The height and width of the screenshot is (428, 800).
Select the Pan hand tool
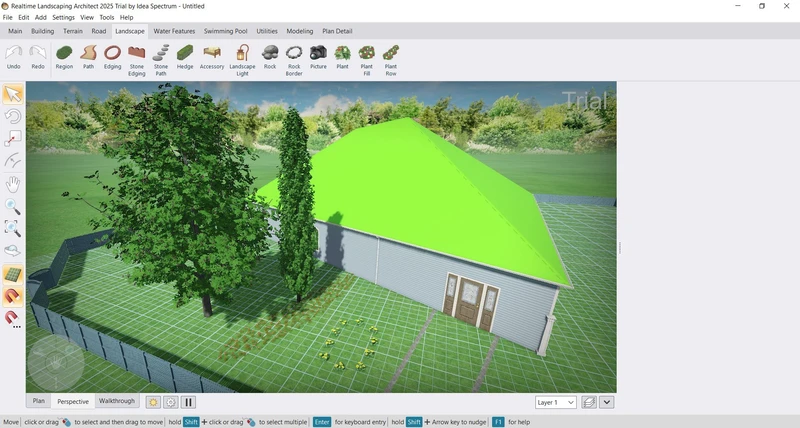[x=13, y=184]
